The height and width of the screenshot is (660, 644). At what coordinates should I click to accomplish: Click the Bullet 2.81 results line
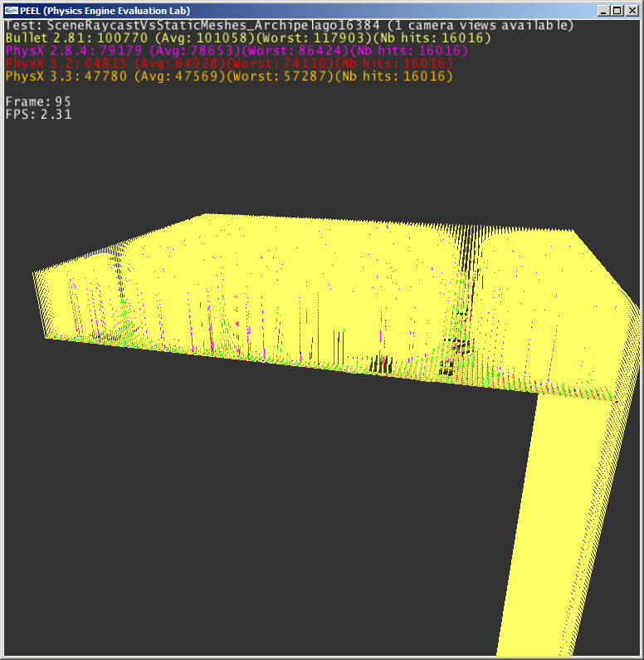tap(248, 38)
